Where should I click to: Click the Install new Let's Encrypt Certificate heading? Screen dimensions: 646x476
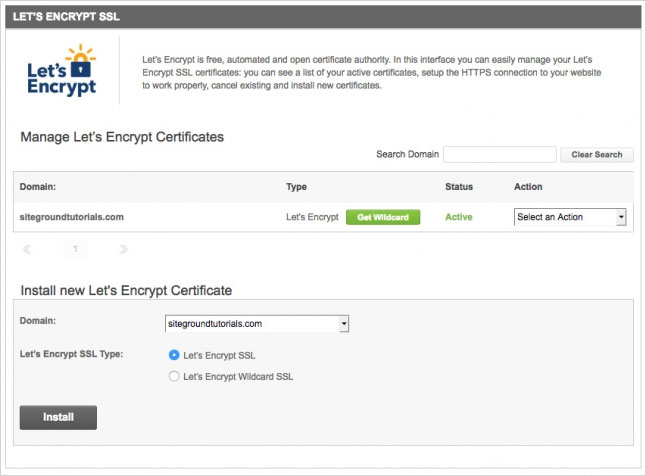(x=126, y=291)
